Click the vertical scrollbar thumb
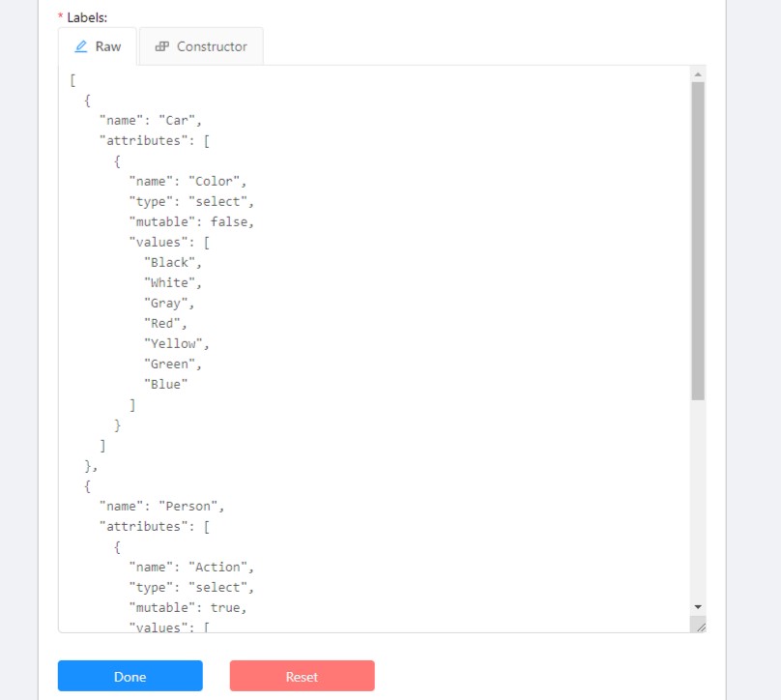The height and width of the screenshot is (700, 781). pyautogui.click(x=698, y=240)
